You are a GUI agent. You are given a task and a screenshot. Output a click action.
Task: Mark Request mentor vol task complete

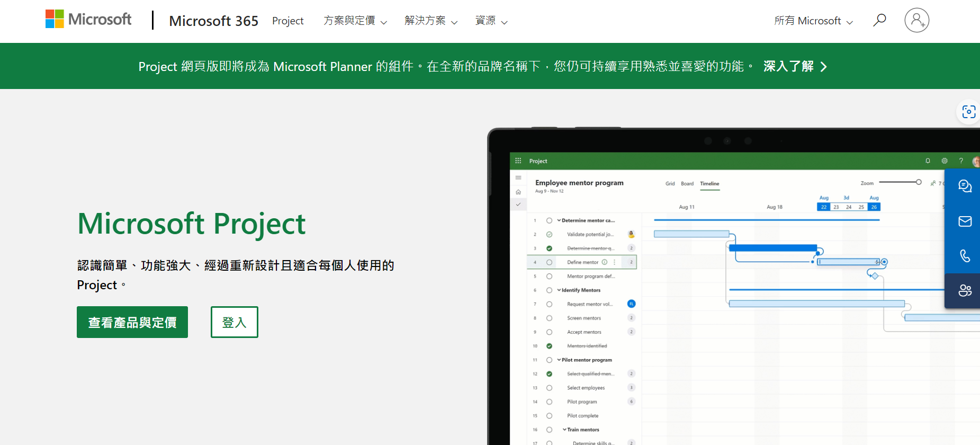click(549, 304)
